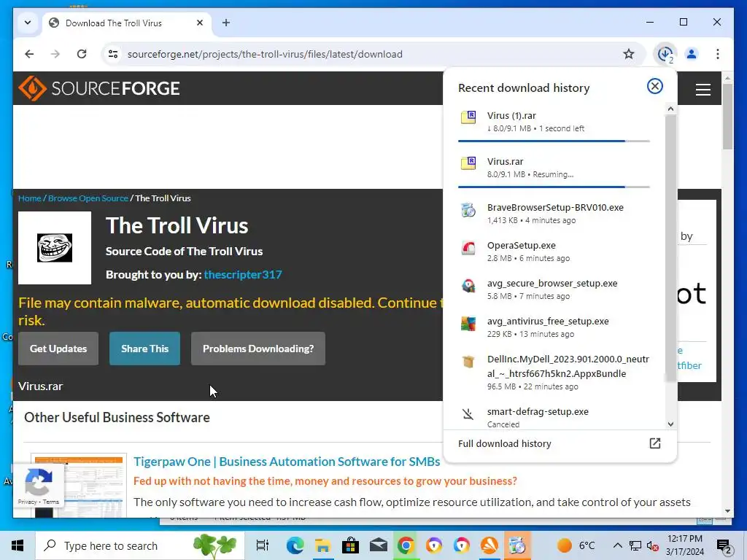
Task: Click Virus (1).rar download progress bar
Action: 554,141
